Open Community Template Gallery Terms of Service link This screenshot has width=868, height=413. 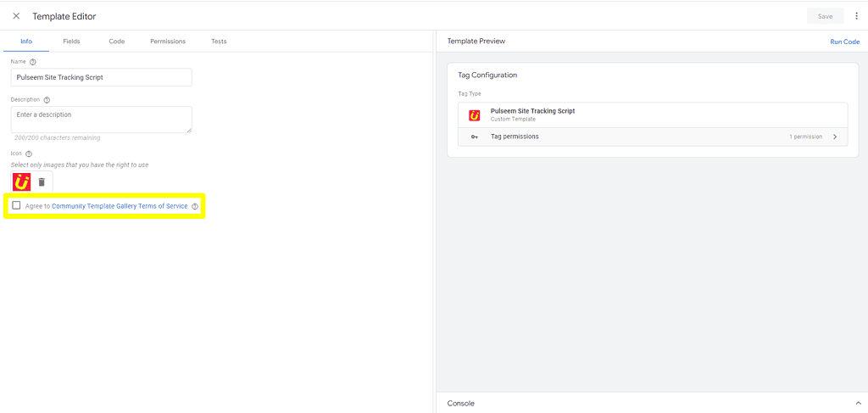[120, 206]
